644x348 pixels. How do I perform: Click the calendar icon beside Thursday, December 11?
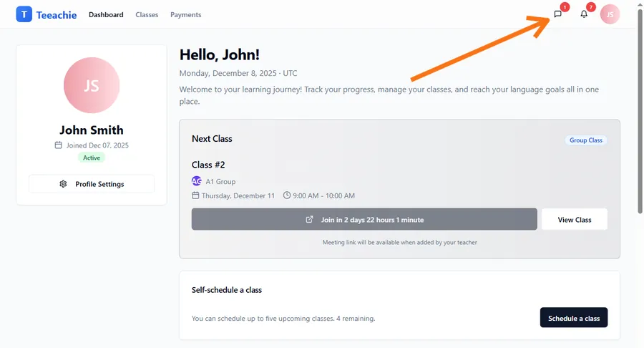pyautogui.click(x=195, y=195)
